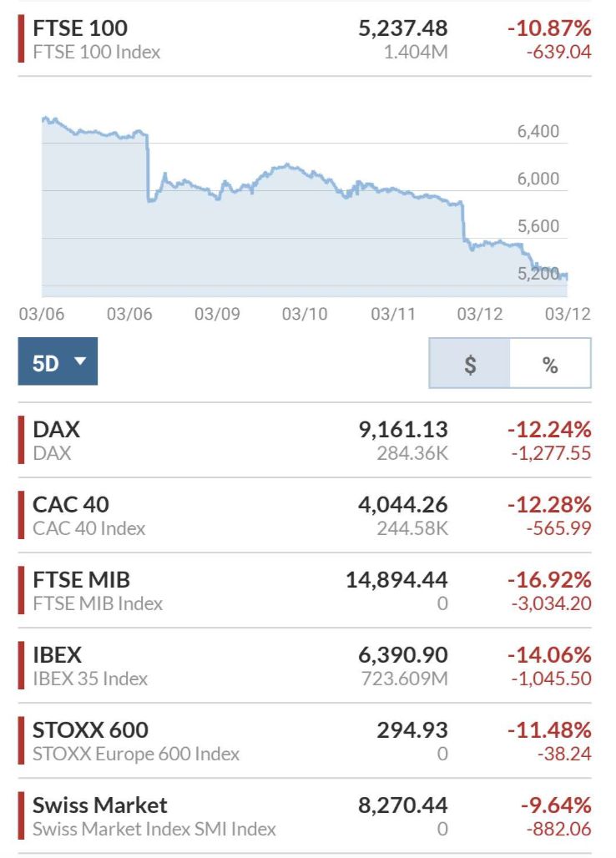Click the DAX -12.24% change value

pos(549,430)
